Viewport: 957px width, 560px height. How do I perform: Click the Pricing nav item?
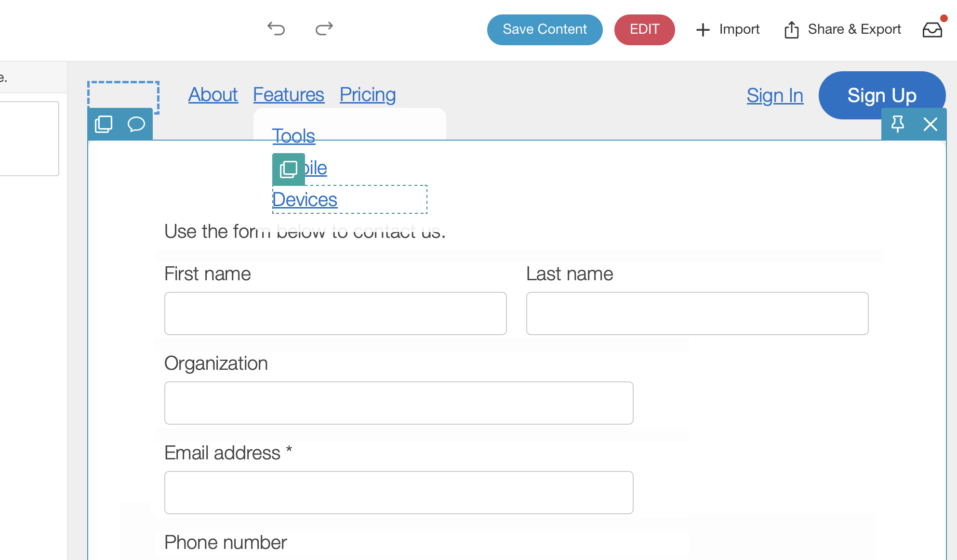[x=367, y=94]
